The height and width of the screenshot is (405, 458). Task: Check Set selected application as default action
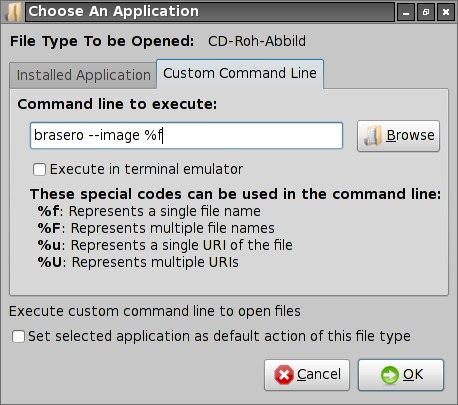pos(18,336)
